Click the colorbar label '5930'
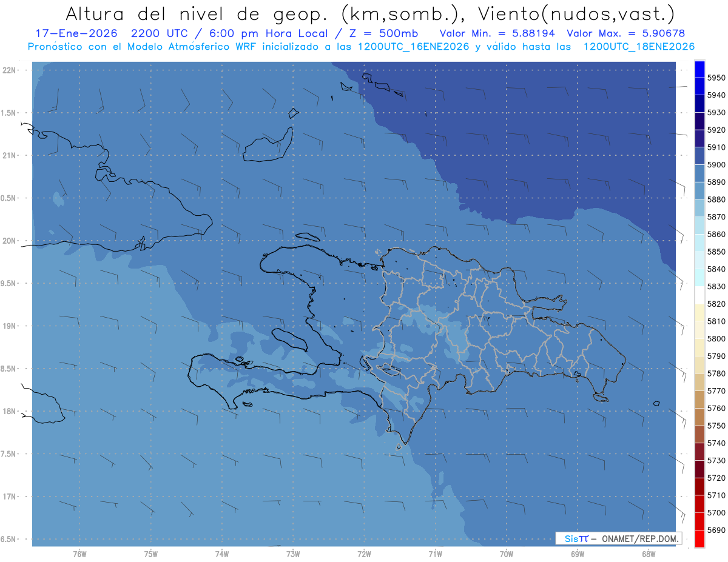The height and width of the screenshot is (562, 728). [x=716, y=113]
